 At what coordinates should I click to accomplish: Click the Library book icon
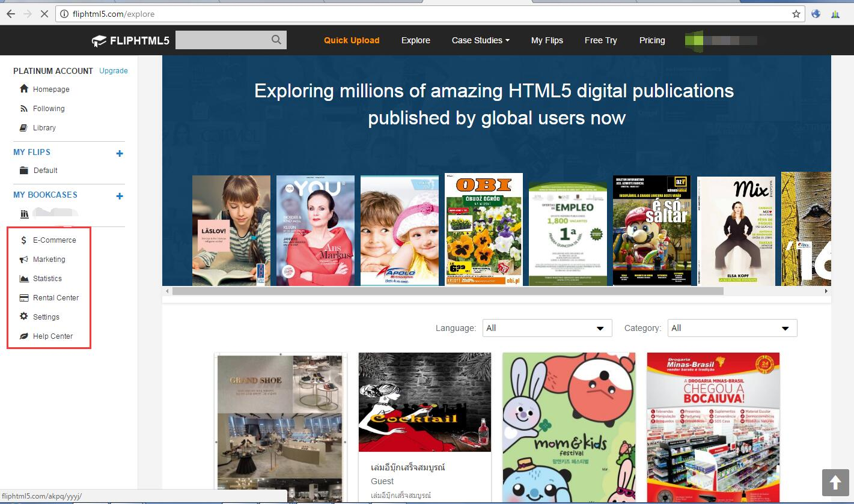(x=24, y=128)
